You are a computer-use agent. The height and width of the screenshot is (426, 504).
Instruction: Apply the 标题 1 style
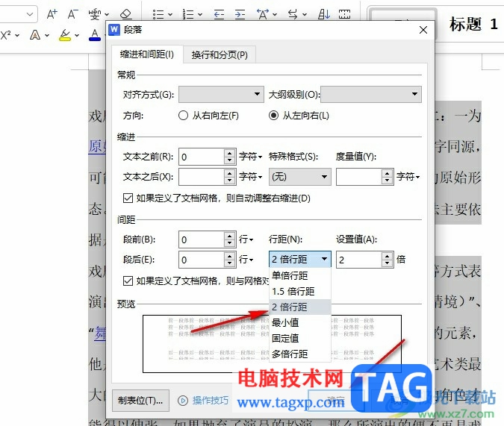(x=473, y=24)
